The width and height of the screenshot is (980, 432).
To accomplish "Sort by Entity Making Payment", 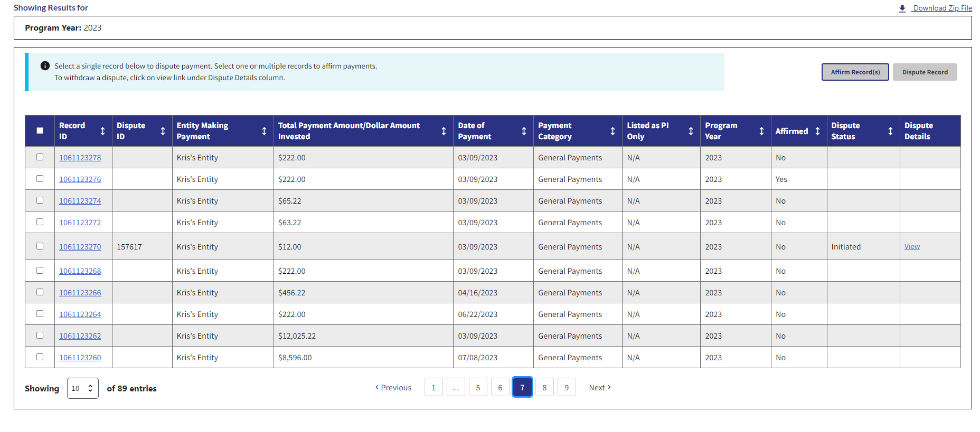I will pos(264,131).
